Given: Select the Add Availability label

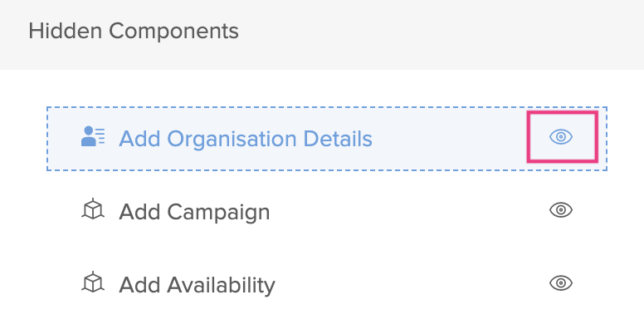Looking at the screenshot, I should tap(197, 285).
